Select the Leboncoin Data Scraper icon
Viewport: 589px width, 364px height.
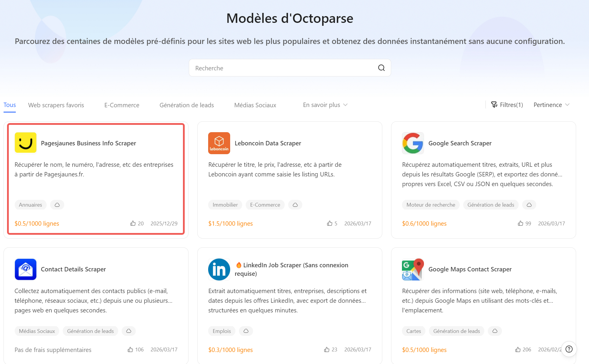[x=219, y=143]
